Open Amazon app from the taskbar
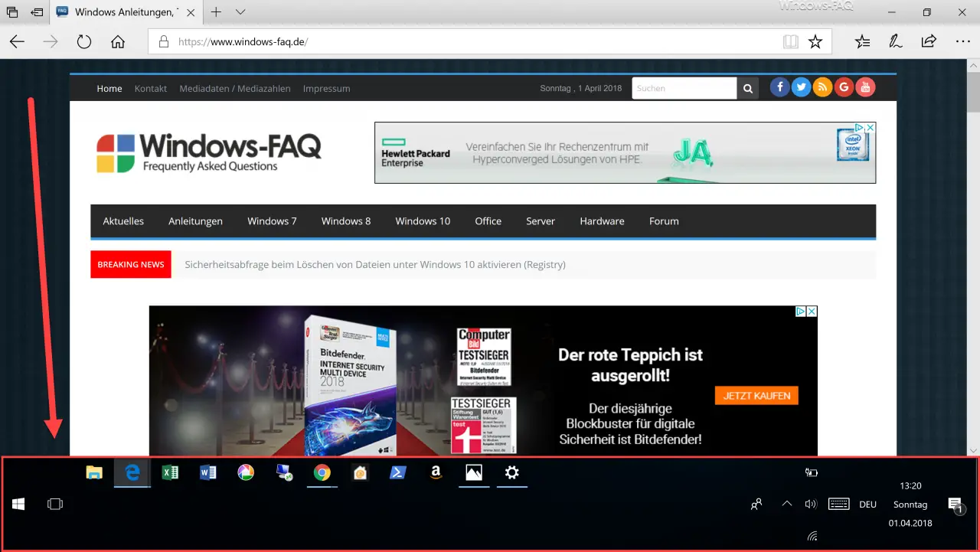The height and width of the screenshot is (552, 980). click(436, 472)
